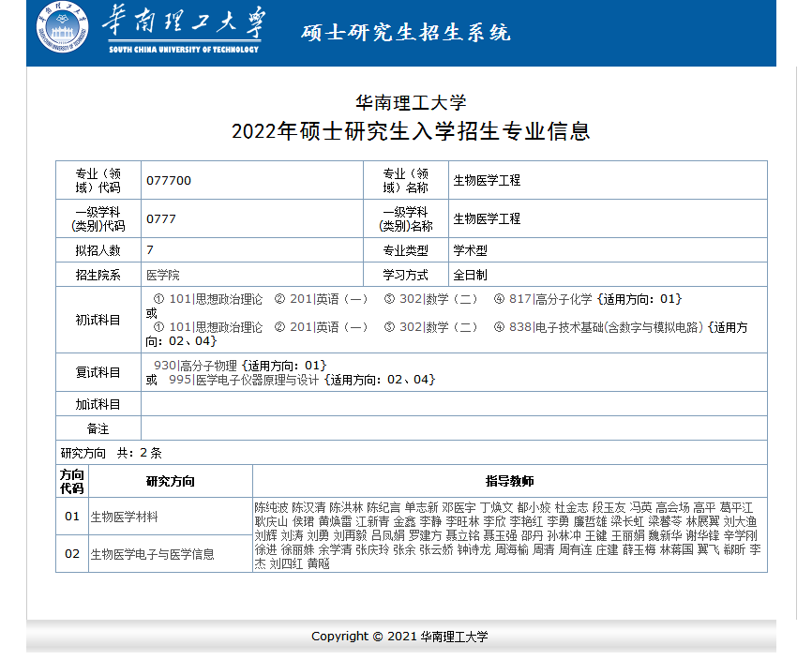
Task: Click the 专业（领域）名称 label cell
Action: (x=406, y=180)
